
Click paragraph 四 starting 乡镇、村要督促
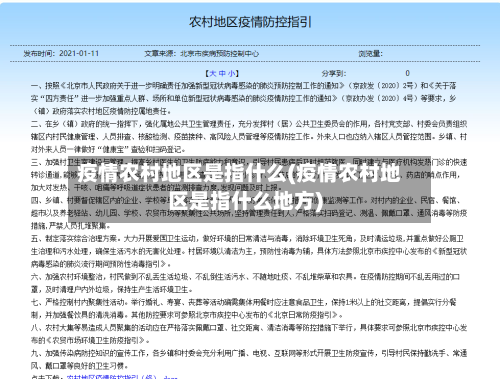click(249, 213)
